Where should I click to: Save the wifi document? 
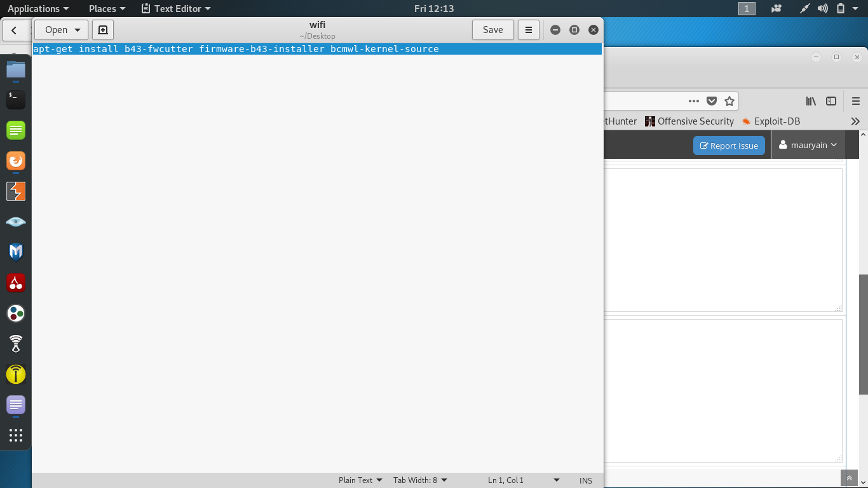click(492, 30)
